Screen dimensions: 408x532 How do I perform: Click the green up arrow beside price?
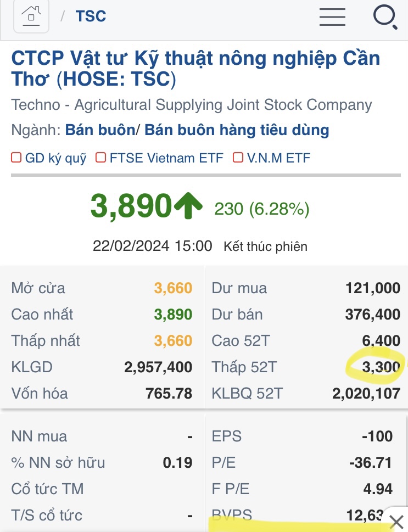tap(189, 206)
